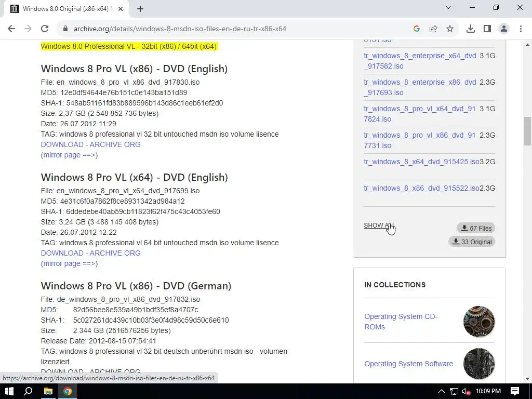Select the Windows 8.0 Original tab
Viewport: 532px width, 399px height.
coord(66,9)
